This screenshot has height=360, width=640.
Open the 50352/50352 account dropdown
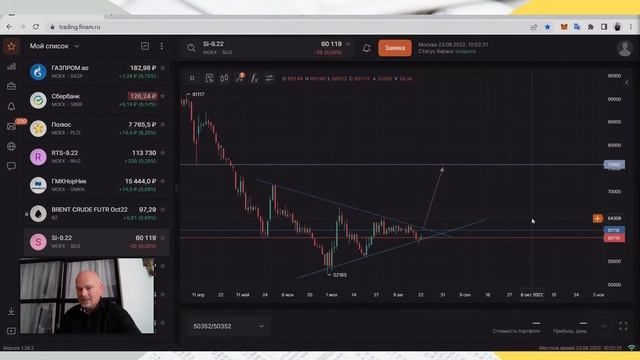(x=228, y=326)
